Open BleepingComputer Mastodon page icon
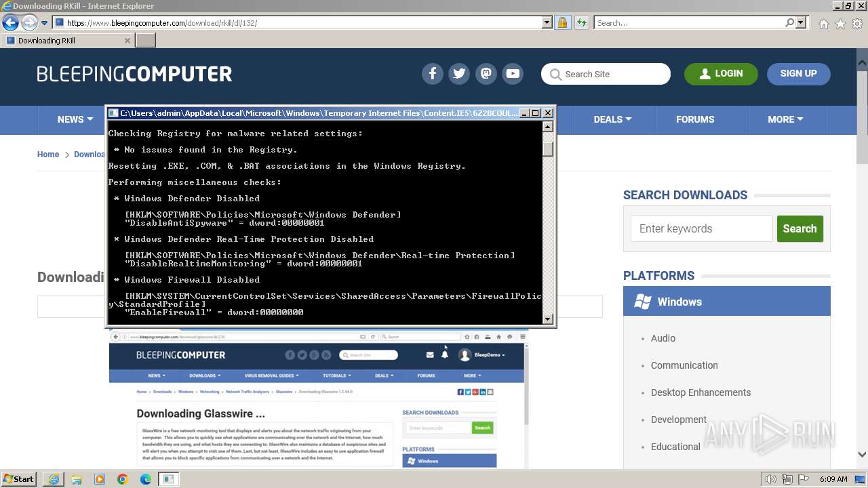868x488 pixels. (x=486, y=74)
